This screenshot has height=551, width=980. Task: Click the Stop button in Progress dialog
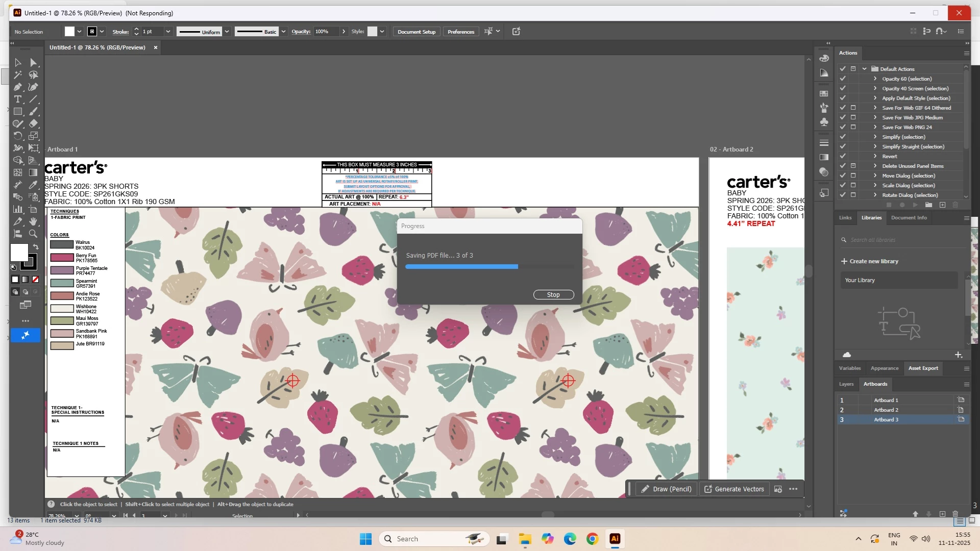point(553,295)
